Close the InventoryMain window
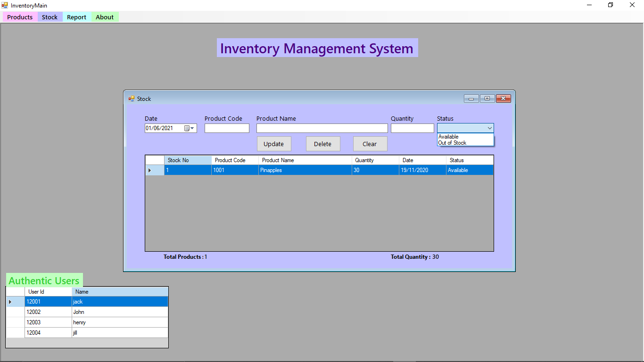This screenshot has height=362, width=644. point(633,5)
